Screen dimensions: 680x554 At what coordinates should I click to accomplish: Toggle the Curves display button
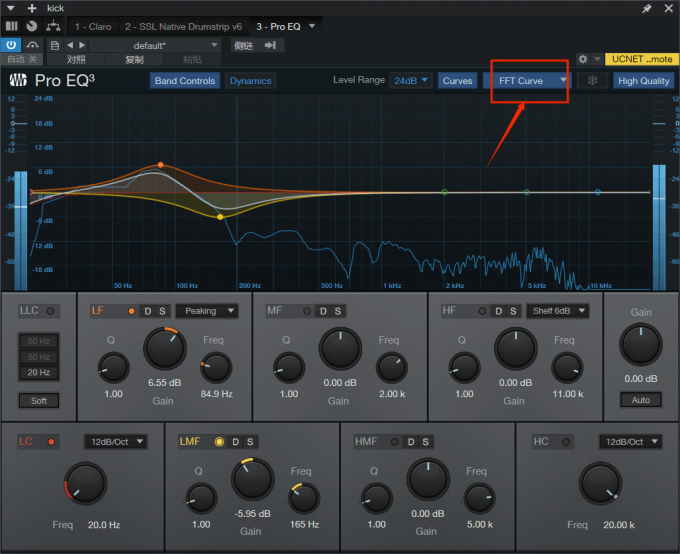tap(457, 81)
